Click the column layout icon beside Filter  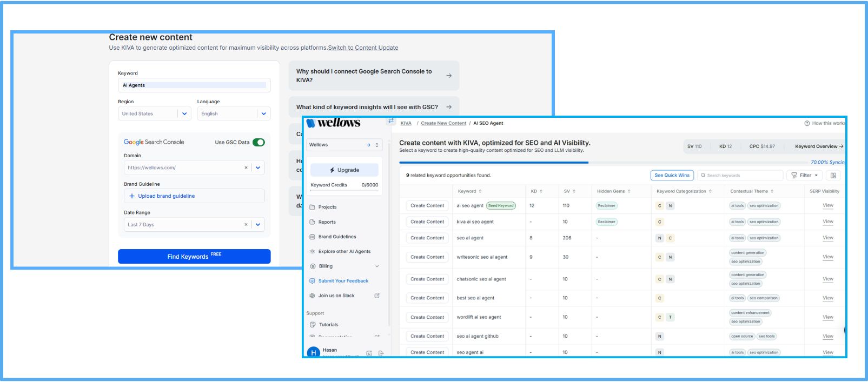[833, 175]
